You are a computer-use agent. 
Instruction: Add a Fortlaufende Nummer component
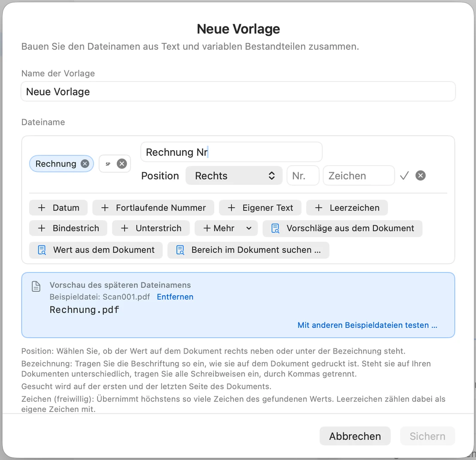tap(153, 208)
